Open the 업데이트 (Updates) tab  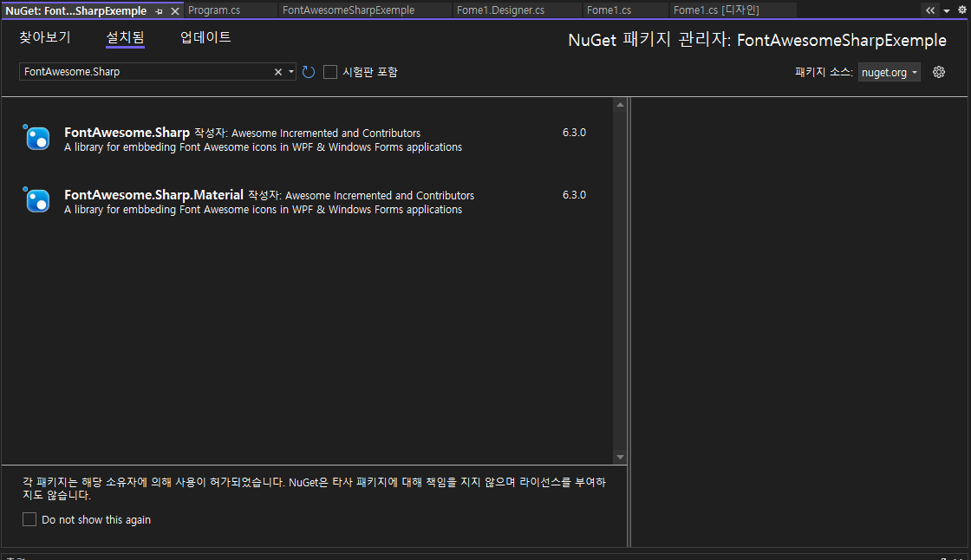click(205, 38)
